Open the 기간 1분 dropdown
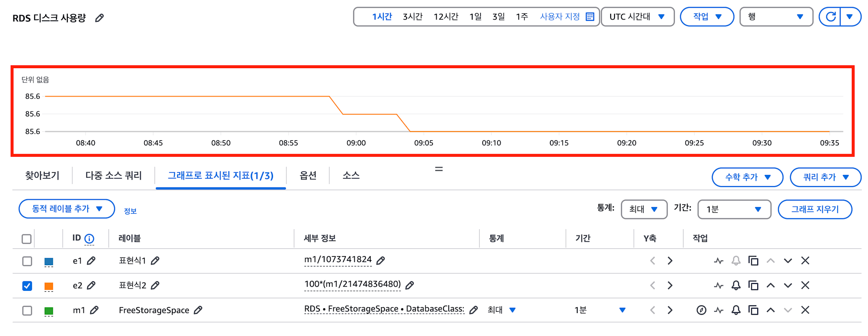This screenshot has width=868, height=336. pos(734,209)
